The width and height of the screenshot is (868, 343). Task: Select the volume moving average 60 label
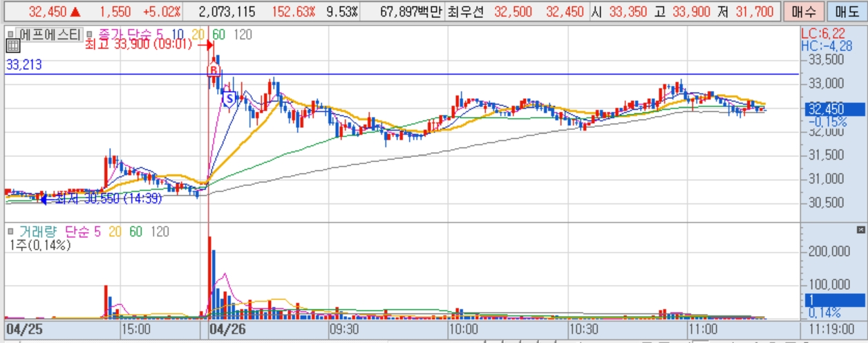135,232
